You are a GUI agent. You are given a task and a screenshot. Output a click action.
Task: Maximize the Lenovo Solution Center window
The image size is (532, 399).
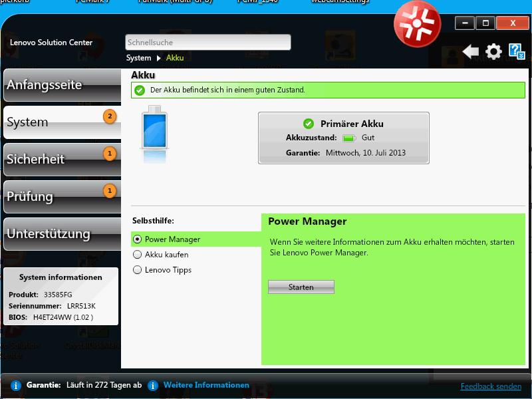pyautogui.click(x=485, y=23)
